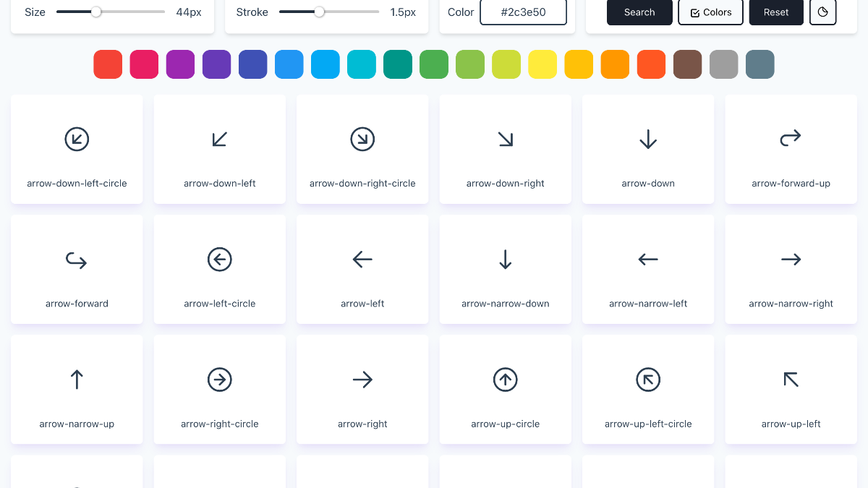
Task: Select the arrow-forward icon card
Action: (x=77, y=269)
